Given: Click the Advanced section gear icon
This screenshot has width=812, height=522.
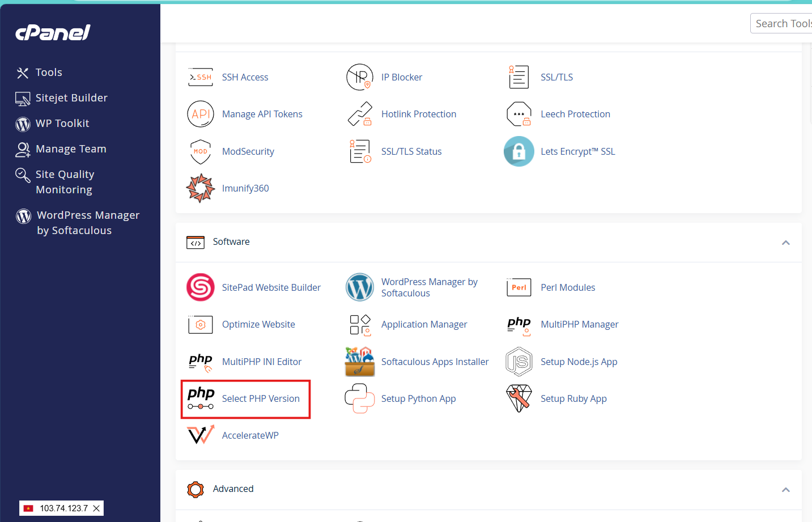Looking at the screenshot, I should pyautogui.click(x=195, y=489).
